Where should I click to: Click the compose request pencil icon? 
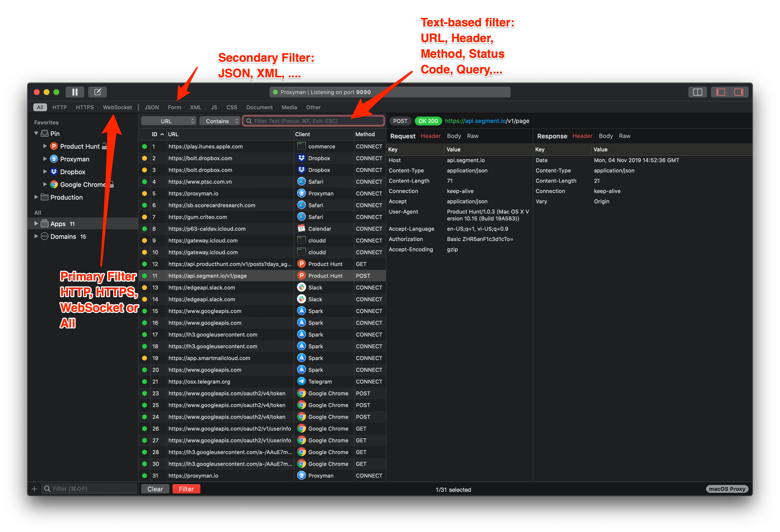[x=97, y=92]
